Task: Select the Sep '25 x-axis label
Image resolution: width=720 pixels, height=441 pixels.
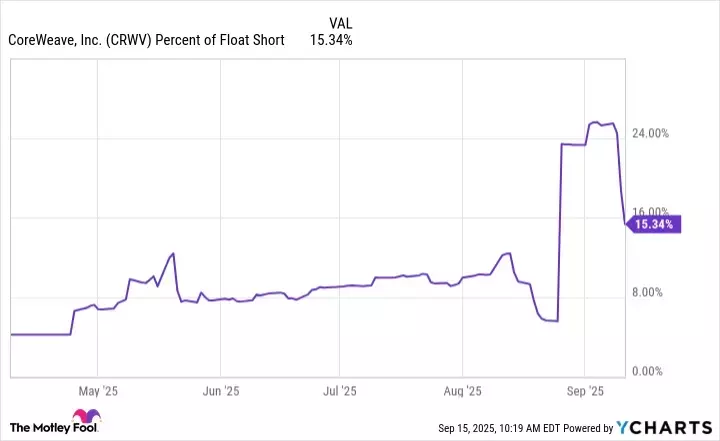Action: 585,391
